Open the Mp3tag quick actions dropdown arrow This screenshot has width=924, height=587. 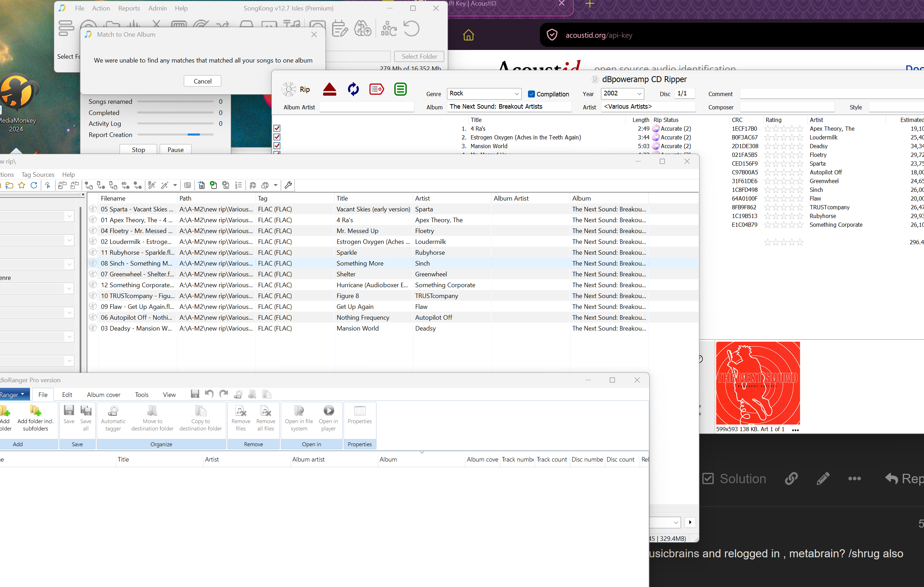[175, 186]
